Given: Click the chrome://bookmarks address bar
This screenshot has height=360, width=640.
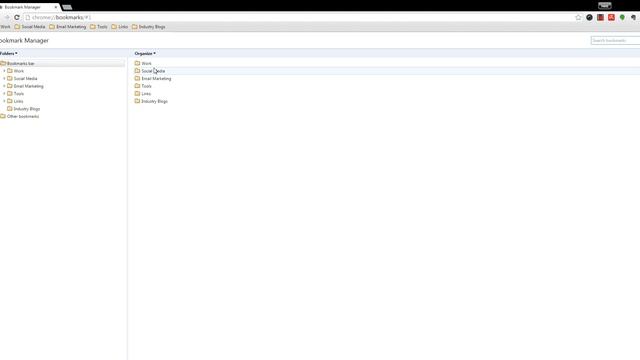Looking at the screenshot, I should (x=298, y=18).
